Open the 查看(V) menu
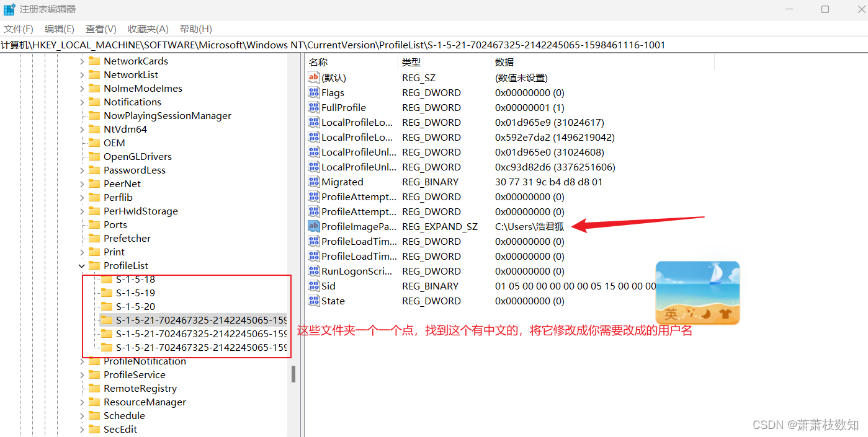 pos(101,29)
